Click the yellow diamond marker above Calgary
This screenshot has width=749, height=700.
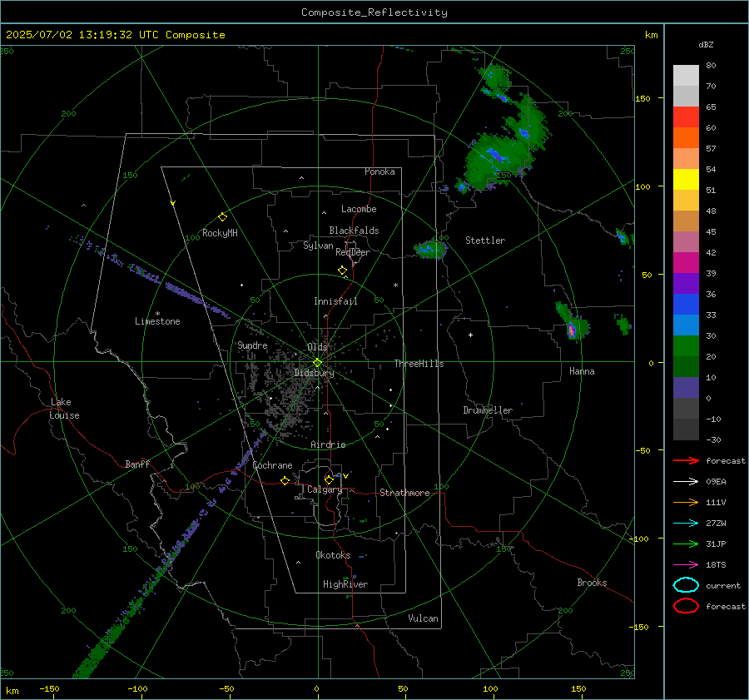(x=329, y=479)
